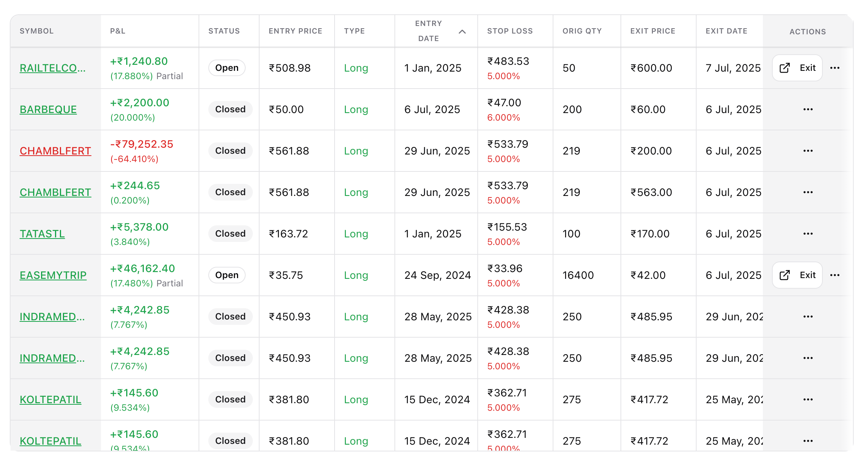Viewport: 868px width, 465px height.
Task: Open the red CHAMBLFERT symbol link
Action: coord(55,151)
